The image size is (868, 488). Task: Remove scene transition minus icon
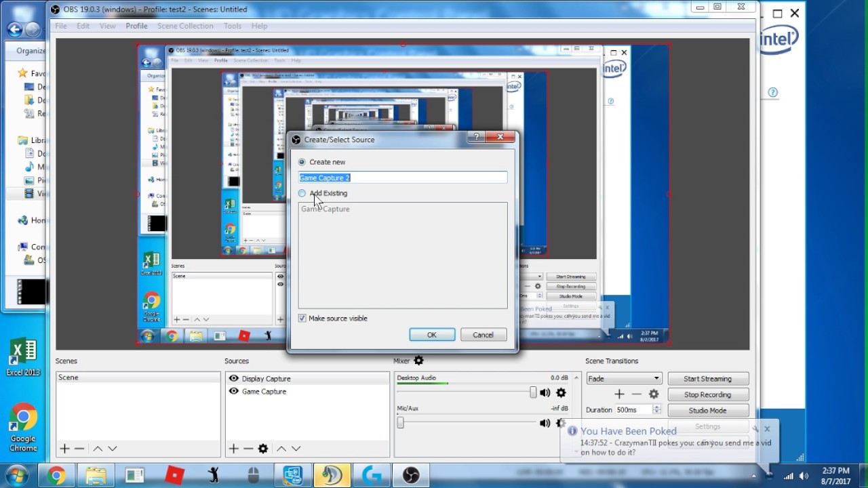(x=636, y=394)
